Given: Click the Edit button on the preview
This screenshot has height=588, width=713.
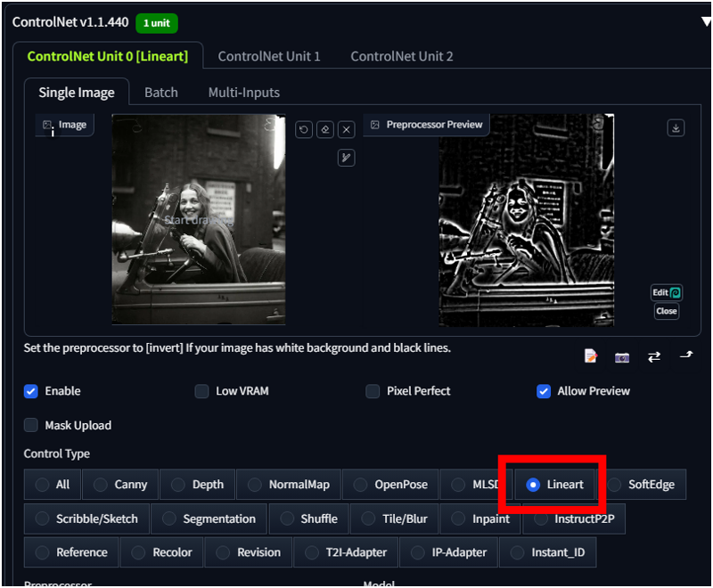Looking at the screenshot, I should coord(667,292).
